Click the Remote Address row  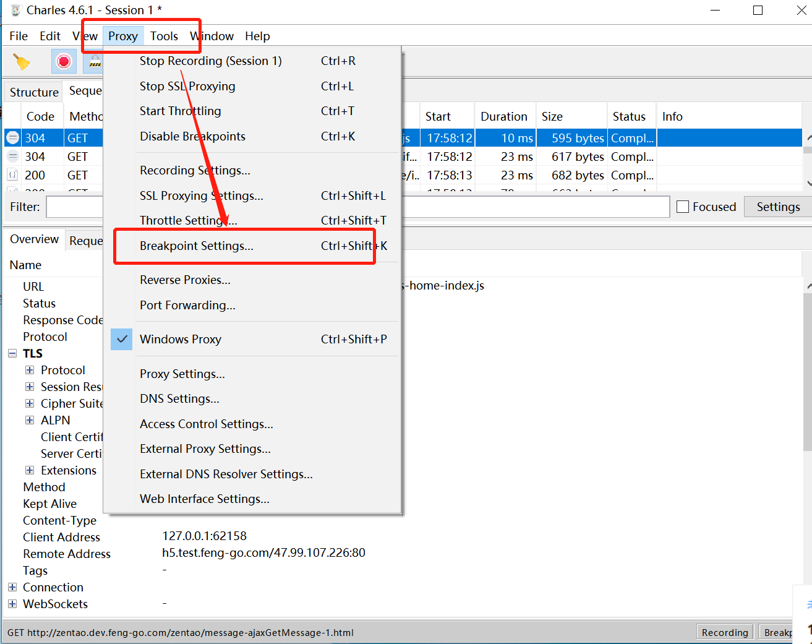click(x=402, y=553)
